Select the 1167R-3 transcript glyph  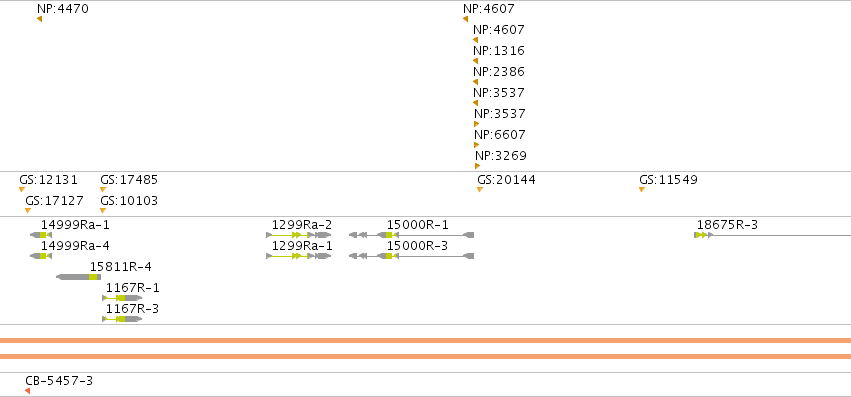pos(122,319)
